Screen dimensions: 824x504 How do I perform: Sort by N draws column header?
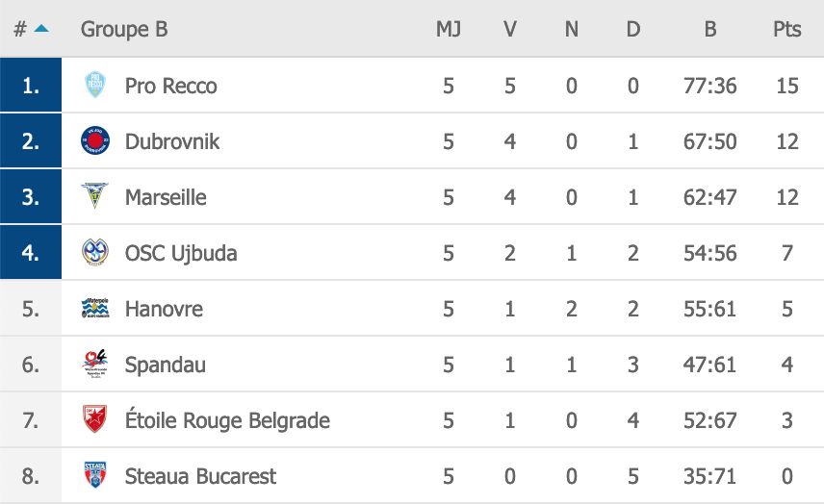572,29
